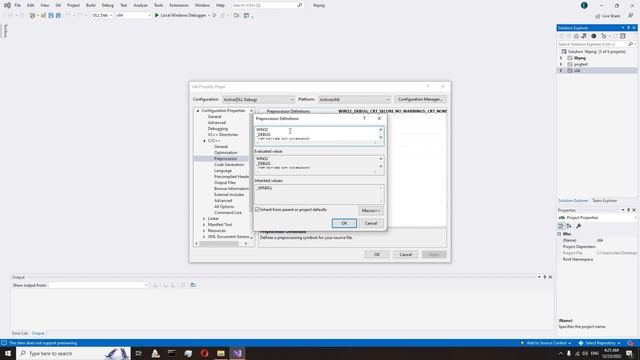The image size is (640, 360).
Task: Open the Platform dropdown in Property Pages
Action: tap(354, 100)
